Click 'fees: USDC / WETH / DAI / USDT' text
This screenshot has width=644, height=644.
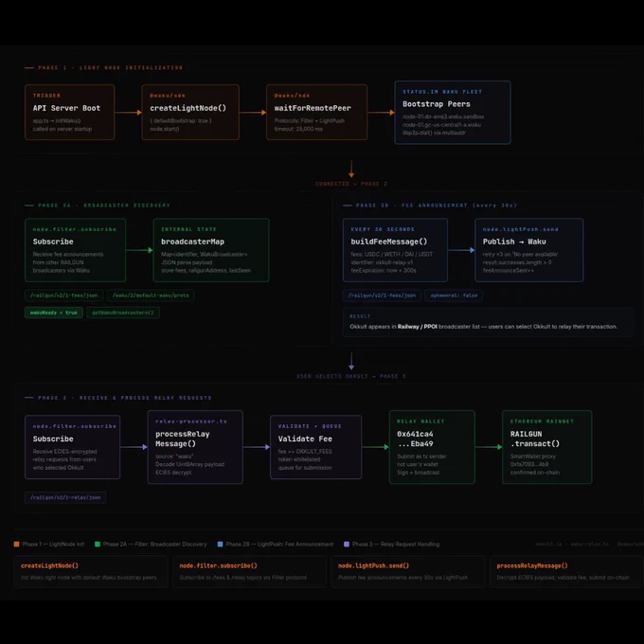tap(391, 254)
